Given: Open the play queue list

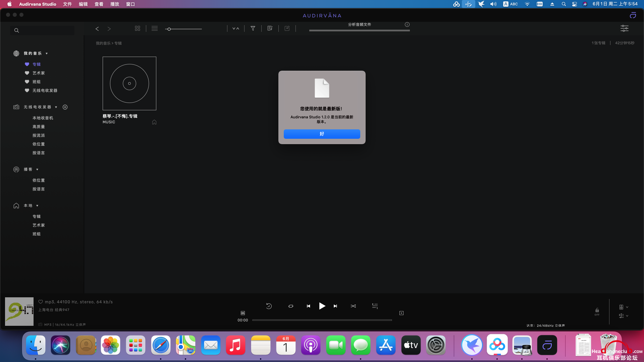Looking at the screenshot, I should click(x=375, y=306).
